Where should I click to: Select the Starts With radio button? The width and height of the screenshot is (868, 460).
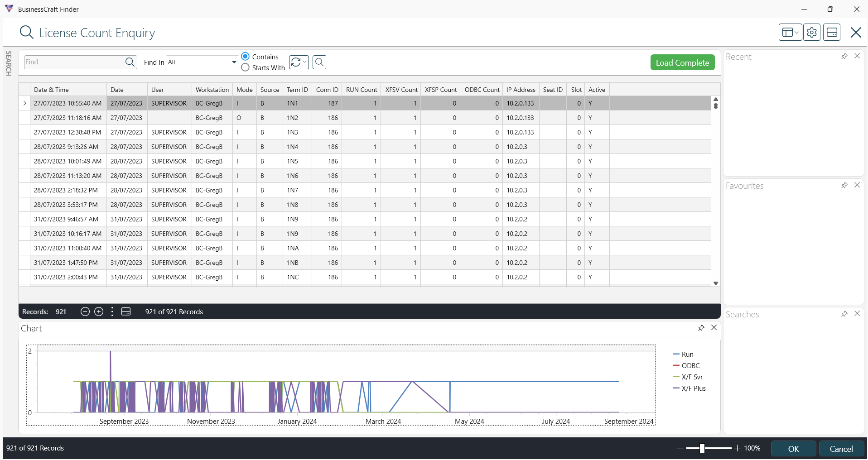[245, 67]
